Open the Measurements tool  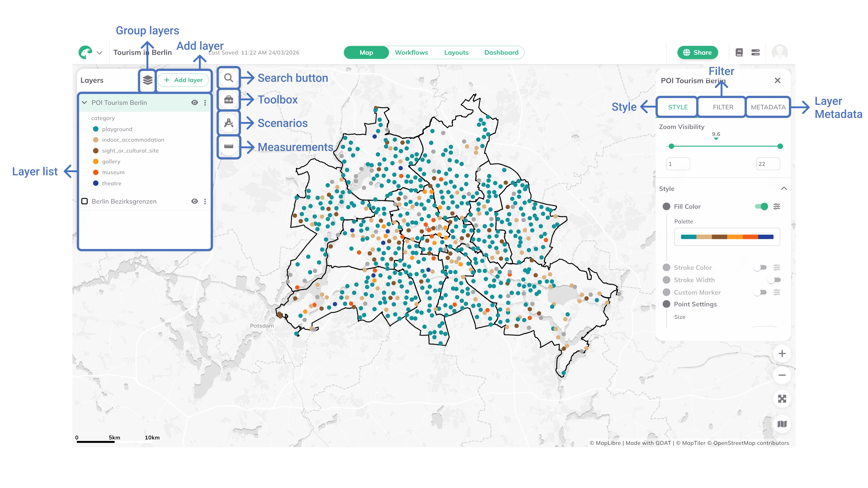click(x=229, y=146)
